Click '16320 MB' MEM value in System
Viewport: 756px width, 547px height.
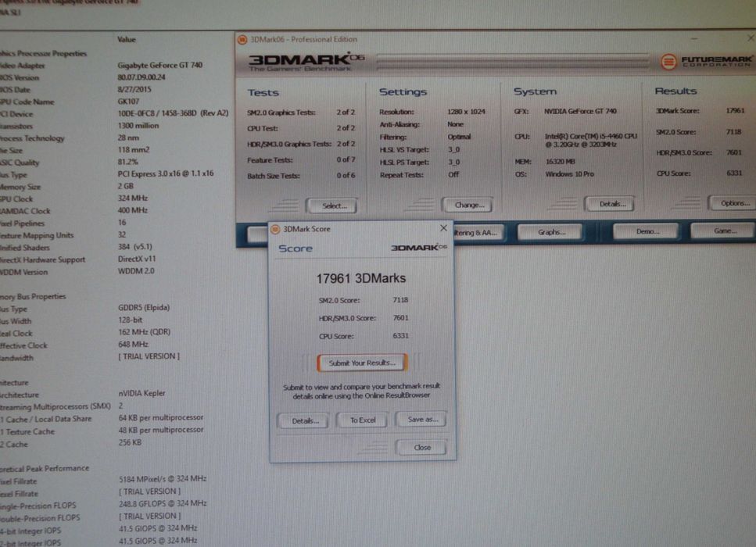click(x=561, y=162)
